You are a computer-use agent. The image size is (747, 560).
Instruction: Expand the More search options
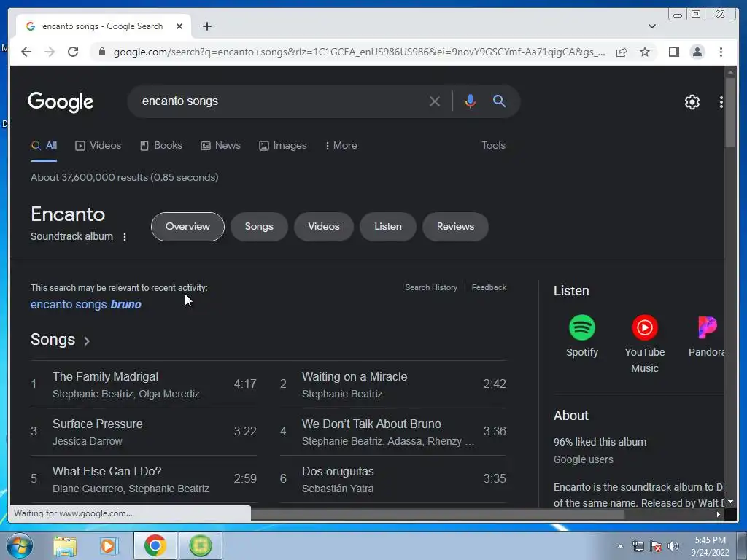coord(341,146)
